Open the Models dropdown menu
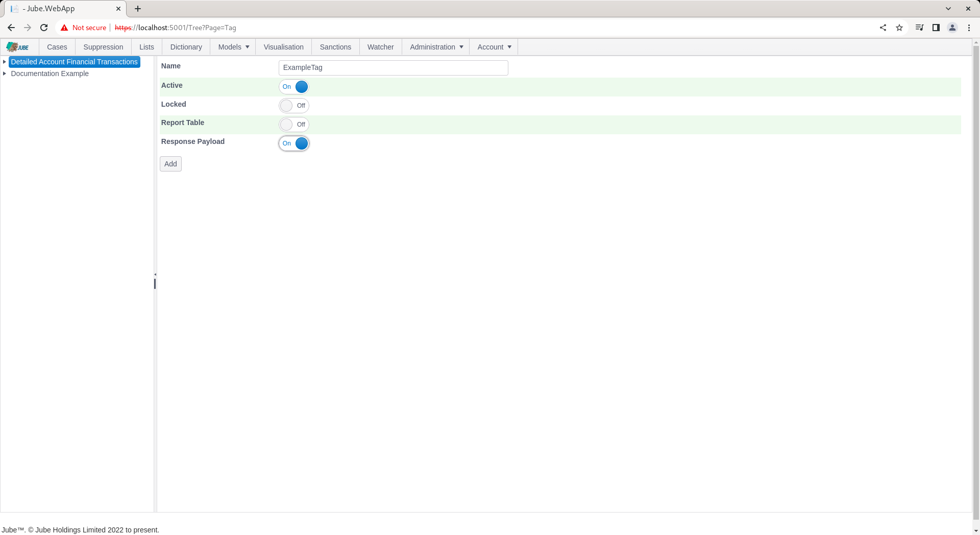The width and height of the screenshot is (980, 535). point(233,47)
